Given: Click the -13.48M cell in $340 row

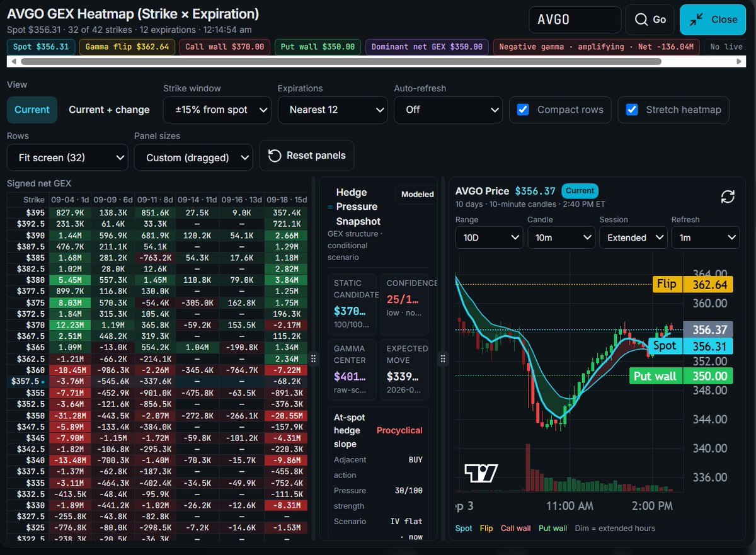Looking at the screenshot, I should [x=70, y=459].
